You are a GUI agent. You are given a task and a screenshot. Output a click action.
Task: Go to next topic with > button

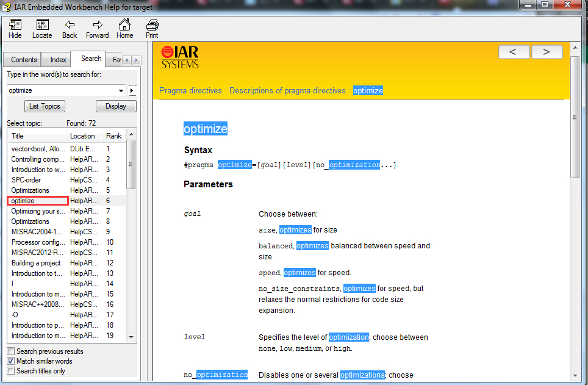click(546, 52)
